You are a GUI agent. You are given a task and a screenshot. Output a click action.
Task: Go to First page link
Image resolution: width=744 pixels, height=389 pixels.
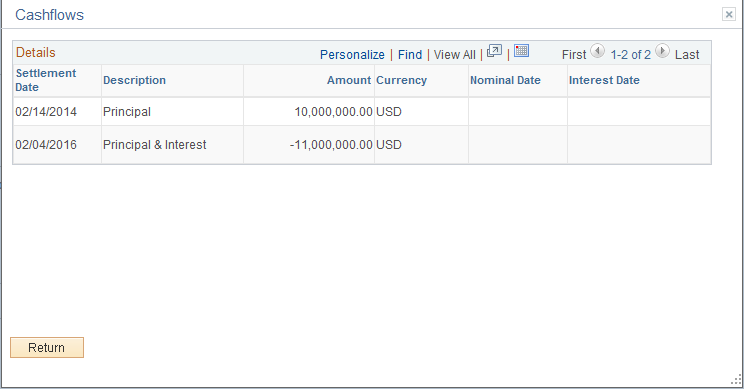tap(574, 55)
